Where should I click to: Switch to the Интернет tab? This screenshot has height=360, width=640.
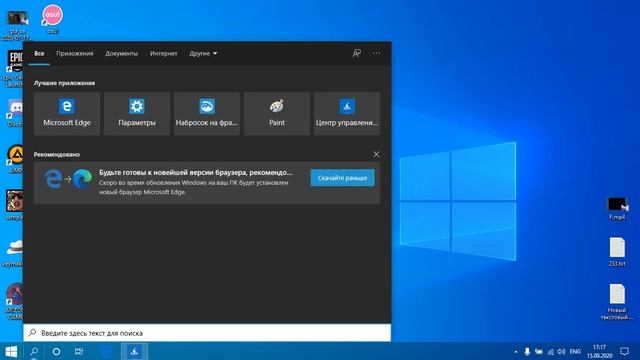pos(163,53)
